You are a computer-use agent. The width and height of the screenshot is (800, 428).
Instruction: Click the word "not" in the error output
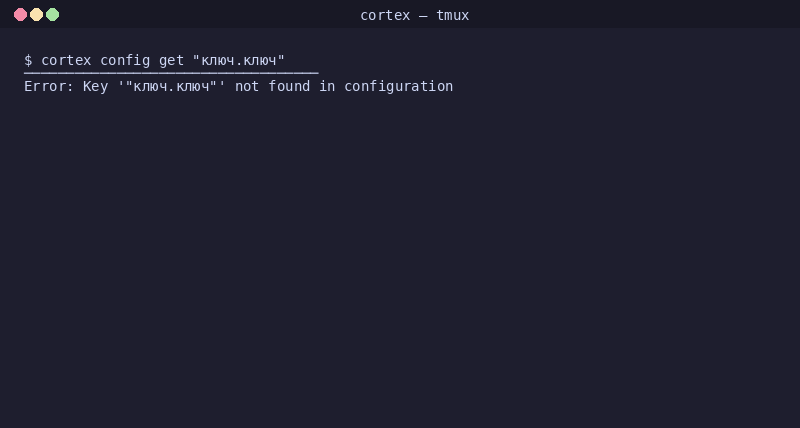tap(247, 86)
